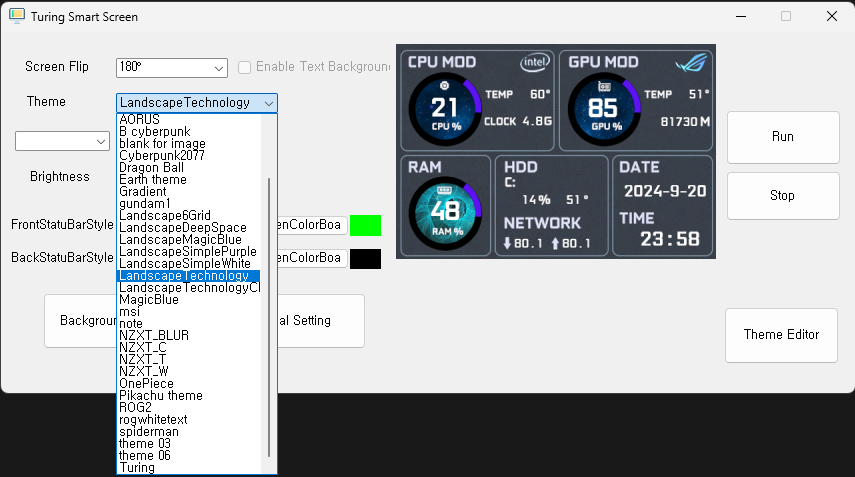This screenshot has height=477, width=855.
Task: Select theme 06
Action: (189, 455)
